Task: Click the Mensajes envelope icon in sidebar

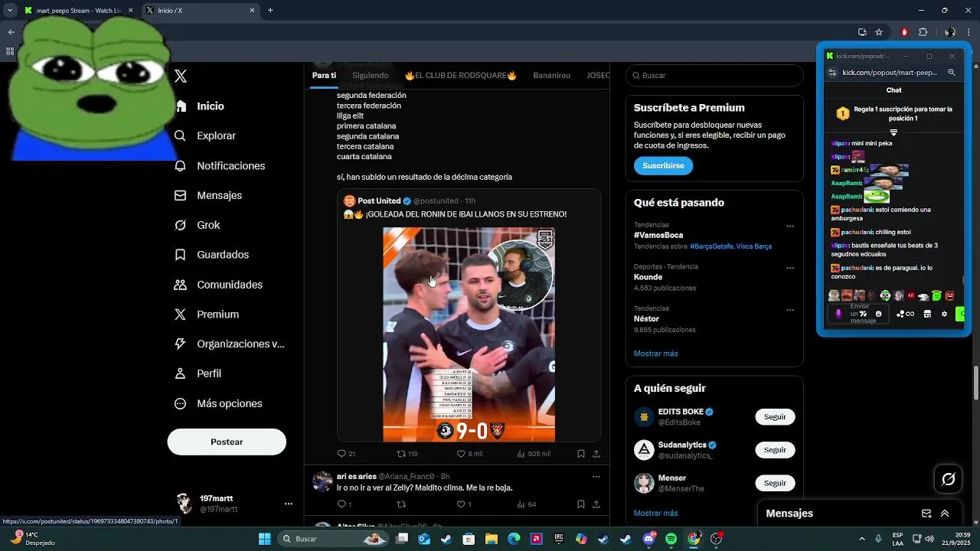Action: pyautogui.click(x=181, y=195)
